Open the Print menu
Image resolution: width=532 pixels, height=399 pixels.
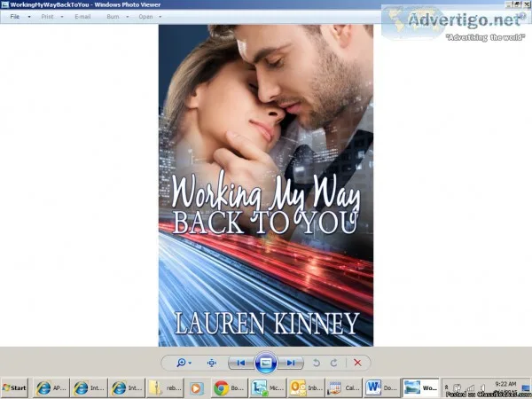[x=47, y=17]
